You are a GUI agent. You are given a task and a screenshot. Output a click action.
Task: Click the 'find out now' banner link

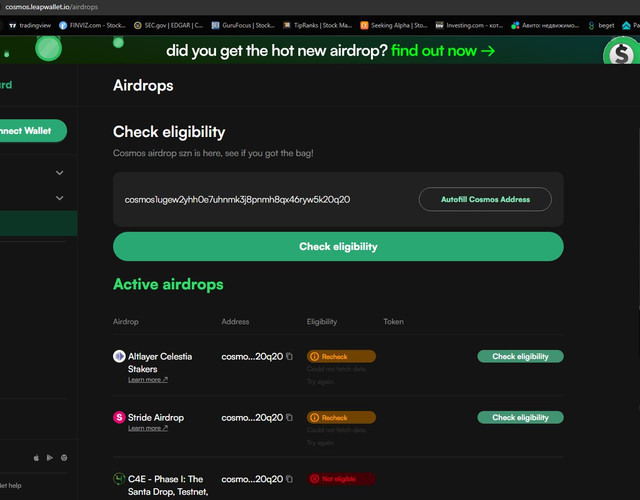click(443, 51)
